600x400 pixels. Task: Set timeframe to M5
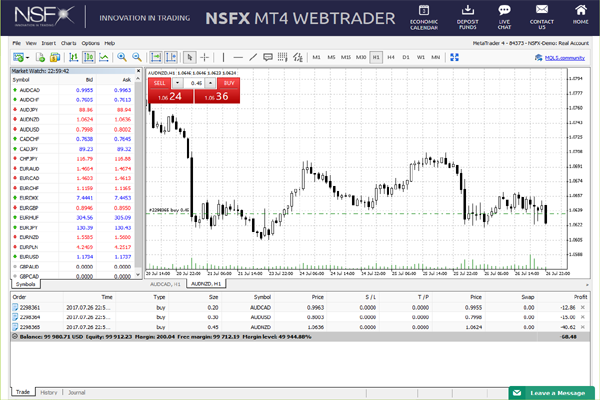pyautogui.click(x=331, y=57)
